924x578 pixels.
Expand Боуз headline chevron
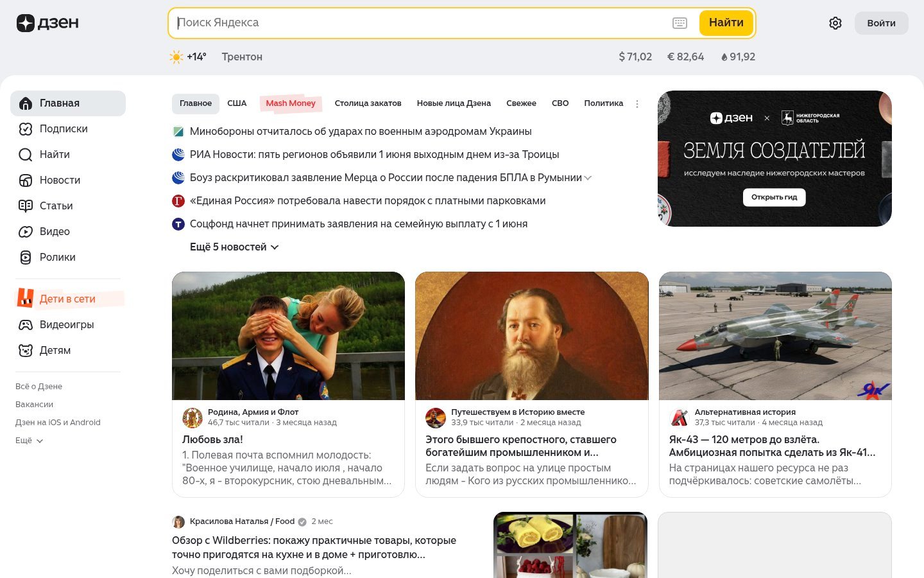point(588,178)
